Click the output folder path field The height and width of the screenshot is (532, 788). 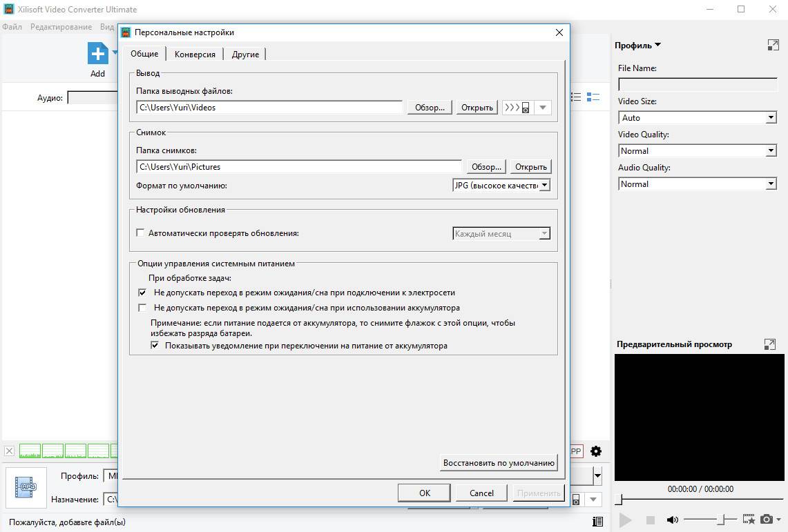(x=269, y=108)
